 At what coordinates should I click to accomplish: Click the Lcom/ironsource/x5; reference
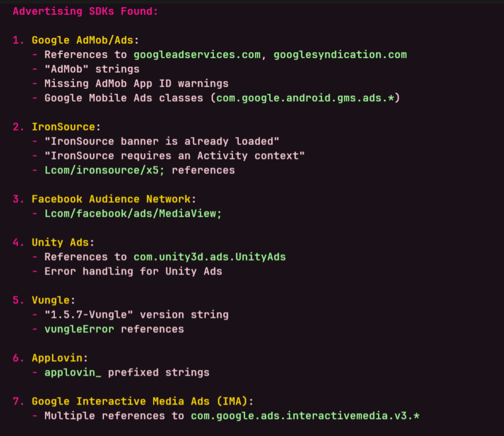coord(104,170)
